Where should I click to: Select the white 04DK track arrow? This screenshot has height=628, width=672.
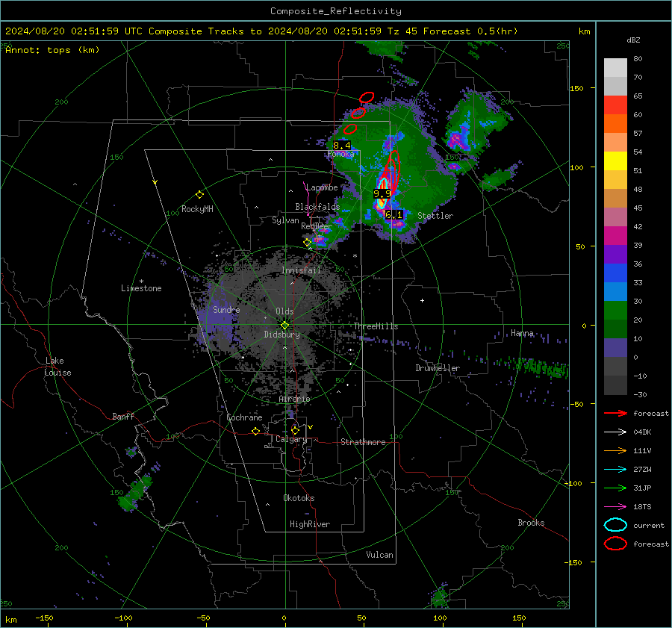click(x=615, y=432)
